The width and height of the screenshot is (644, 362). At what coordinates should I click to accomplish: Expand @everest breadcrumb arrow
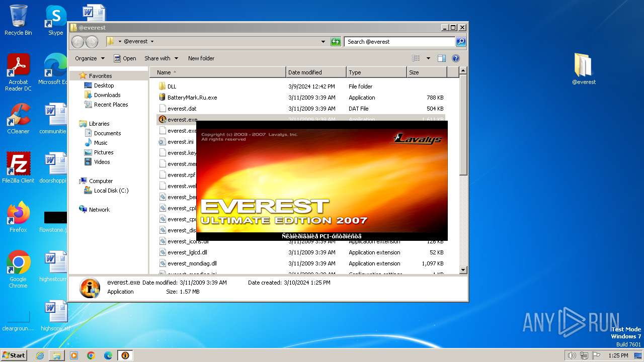[x=152, y=42]
